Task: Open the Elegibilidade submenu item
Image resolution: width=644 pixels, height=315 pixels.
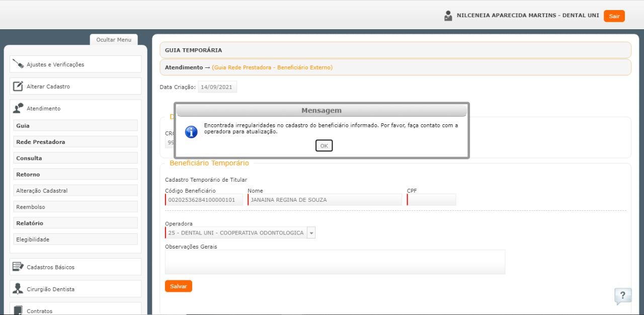Action: tap(75, 240)
